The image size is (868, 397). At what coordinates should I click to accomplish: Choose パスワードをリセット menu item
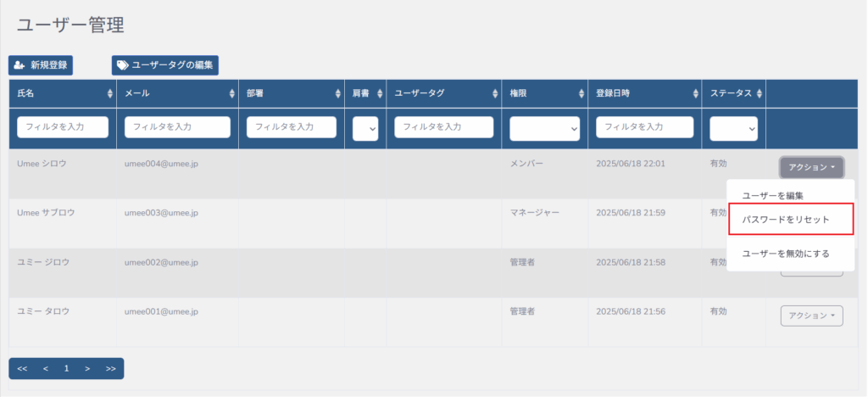pos(786,220)
